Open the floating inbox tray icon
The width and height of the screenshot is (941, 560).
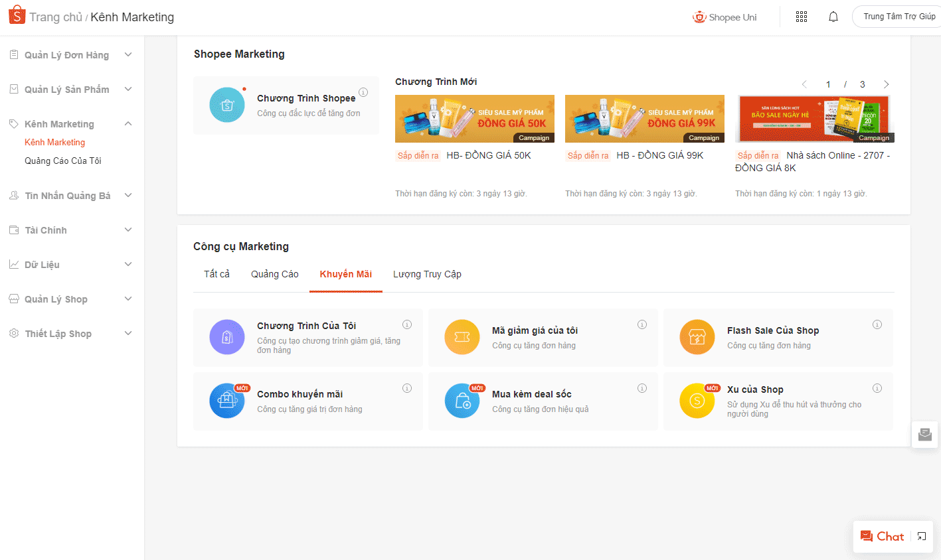[925, 435]
